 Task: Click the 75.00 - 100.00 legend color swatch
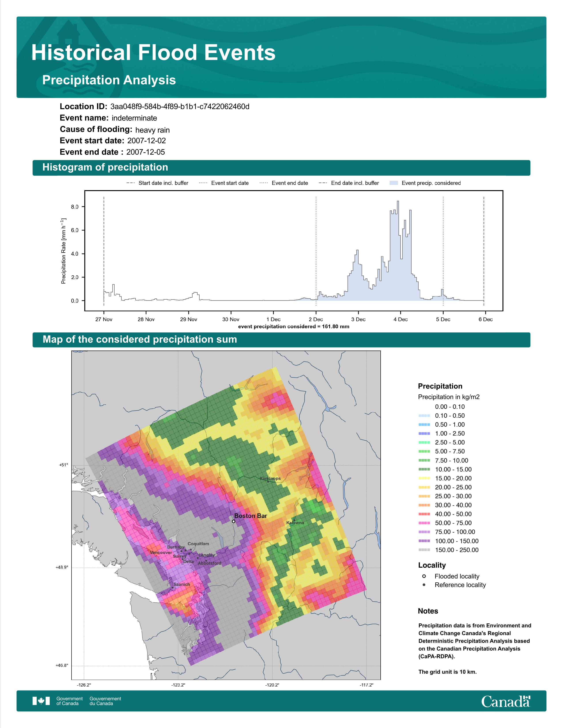coord(424,532)
